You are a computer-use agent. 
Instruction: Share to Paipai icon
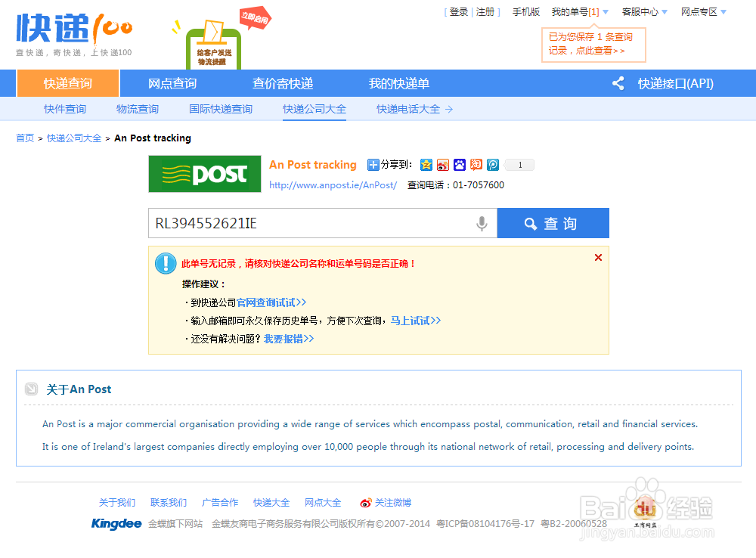(492, 164)
